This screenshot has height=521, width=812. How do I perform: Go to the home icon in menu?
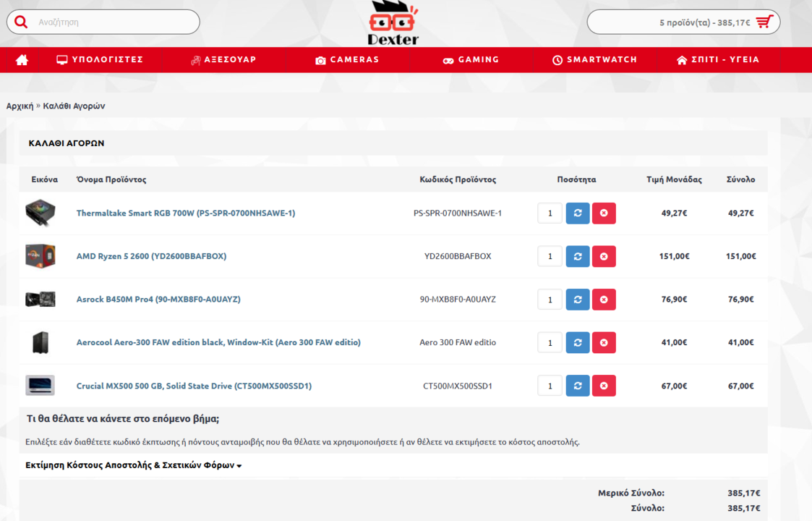click(22, 60)
